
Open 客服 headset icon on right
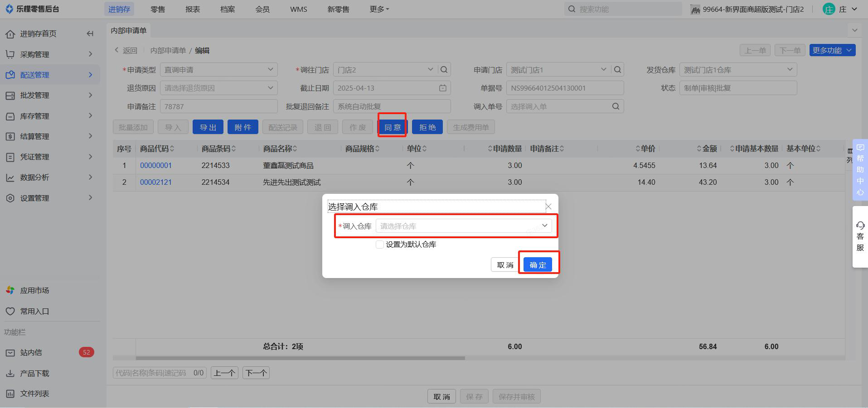(x=860, y=226)
